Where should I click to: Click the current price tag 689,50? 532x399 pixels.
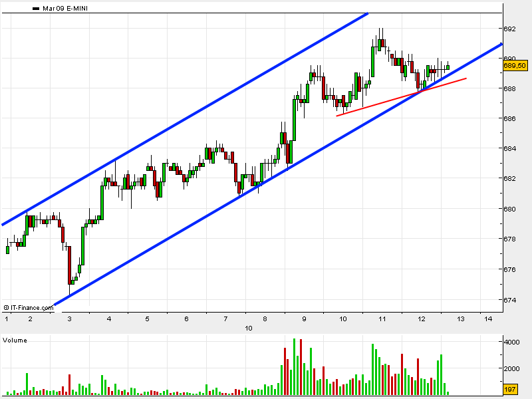click(x=515, y=65)
